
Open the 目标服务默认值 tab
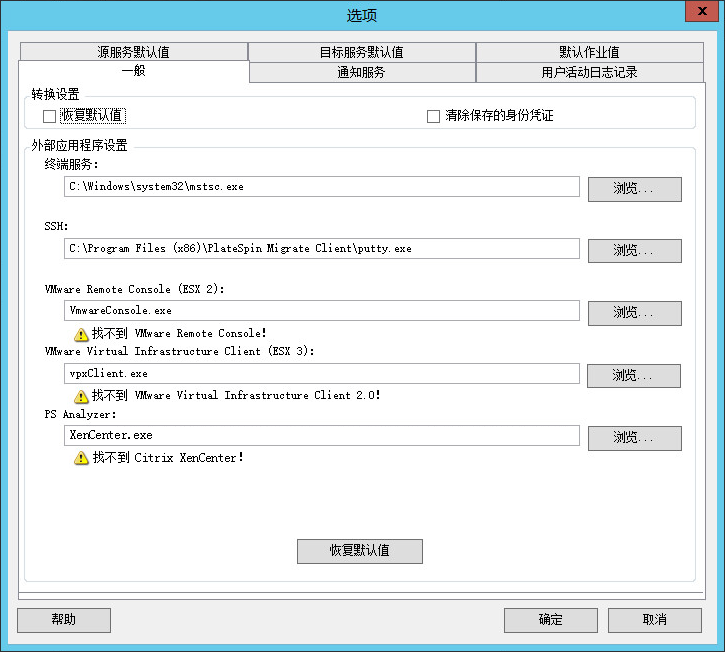(x=361, y=52)
